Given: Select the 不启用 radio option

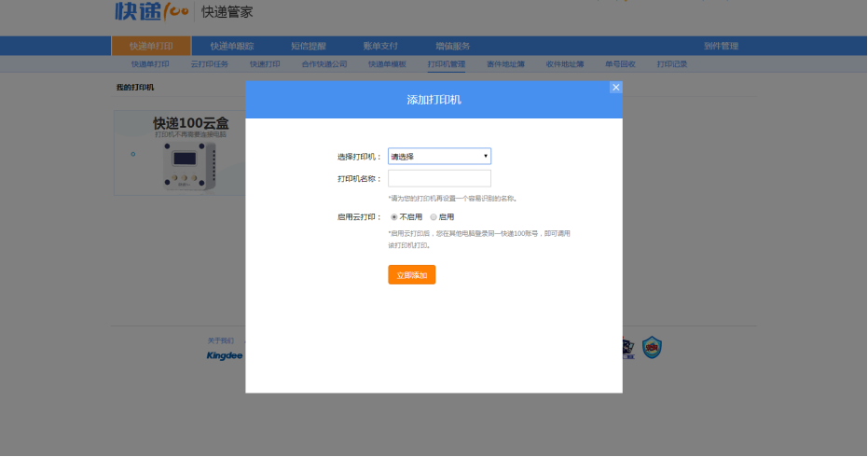Looking at the screenshot, I should (394, 216).
